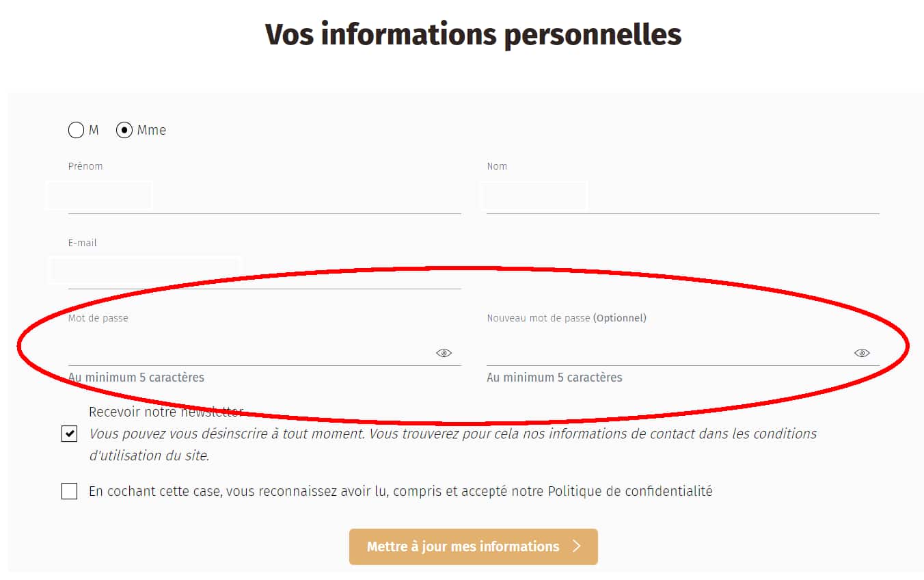Focus the E-mail input field
This screenshot has height=580, width=924.
(x=264, y=274)
